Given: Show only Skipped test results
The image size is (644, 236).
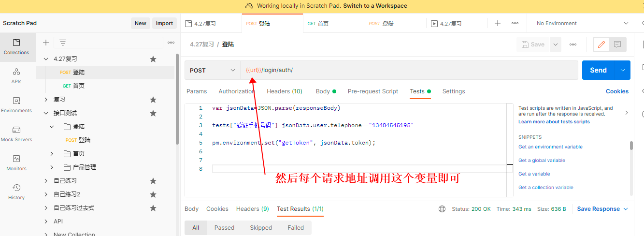Looking at the screenshot, I should point(261,228).
